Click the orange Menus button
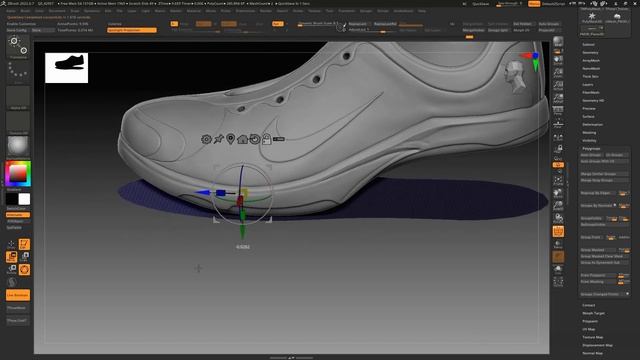640x360 pixels. pos(534,4)
